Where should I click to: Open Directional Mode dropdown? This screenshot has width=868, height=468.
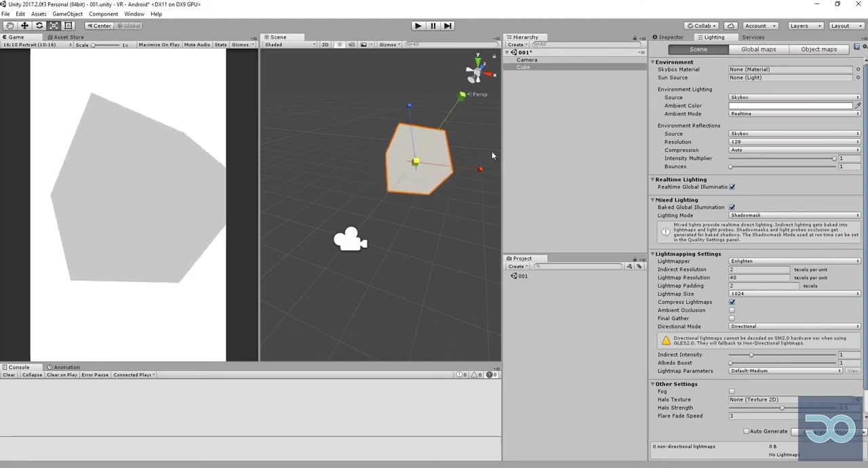795,327
